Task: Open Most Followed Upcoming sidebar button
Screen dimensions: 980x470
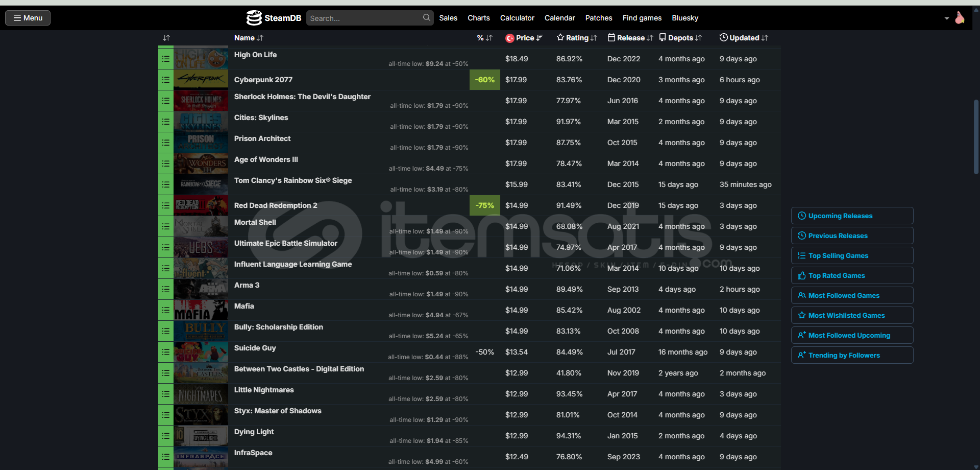Action: (x=852, y=335)
